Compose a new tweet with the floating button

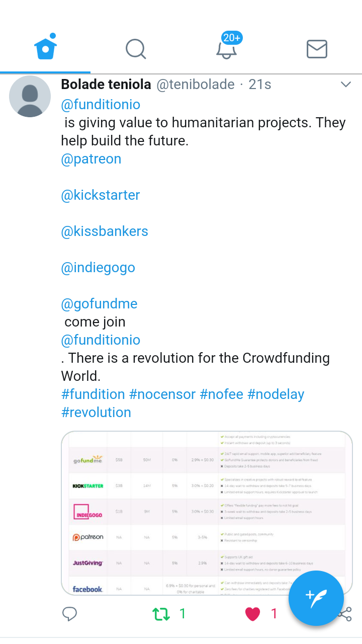pyautogui.click(x=316, y=598)
